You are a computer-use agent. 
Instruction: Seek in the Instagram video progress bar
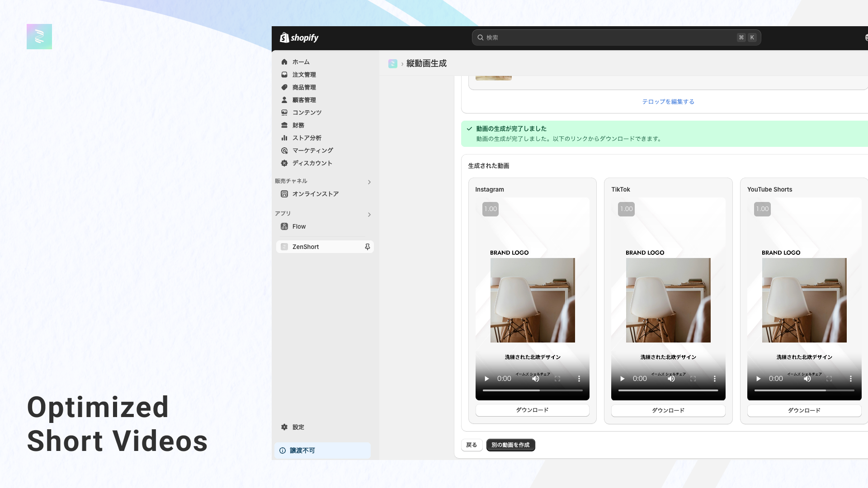(533, 390)
